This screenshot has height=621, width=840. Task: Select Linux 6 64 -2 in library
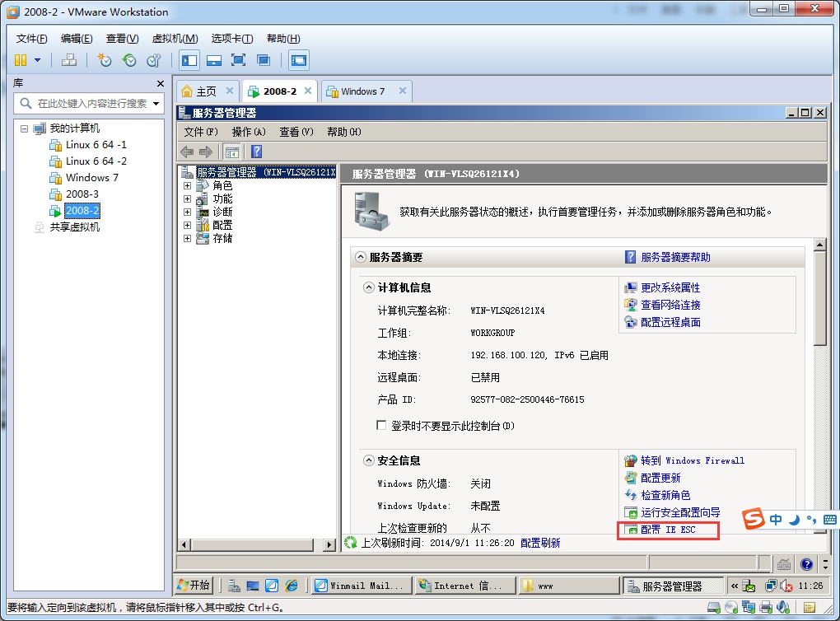tap(96, 161)
